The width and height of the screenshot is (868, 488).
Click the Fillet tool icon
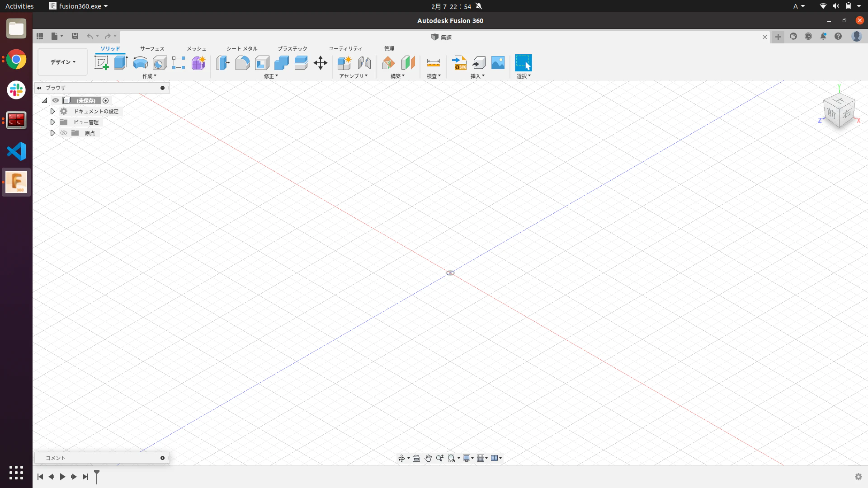242,63
